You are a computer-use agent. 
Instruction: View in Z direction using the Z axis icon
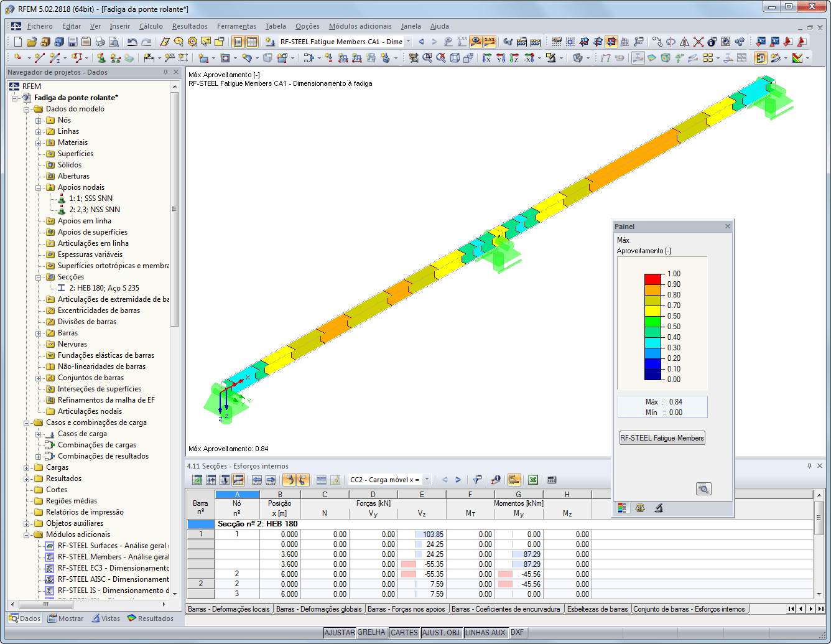click(x=514, y=58)
